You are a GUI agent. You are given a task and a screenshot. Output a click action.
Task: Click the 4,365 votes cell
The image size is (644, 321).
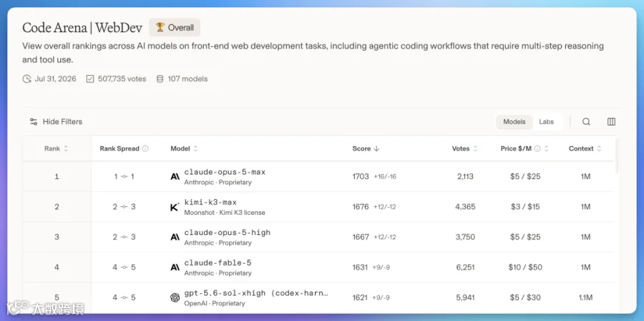point(465,207)
